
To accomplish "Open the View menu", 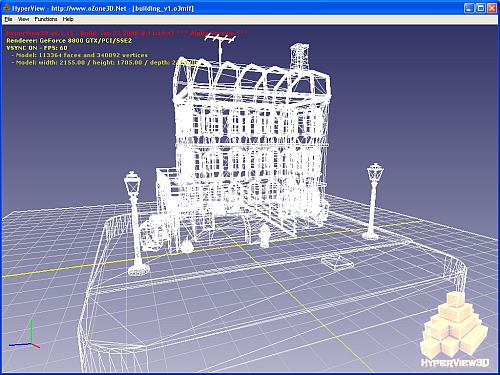I will [x=23, y=19].
